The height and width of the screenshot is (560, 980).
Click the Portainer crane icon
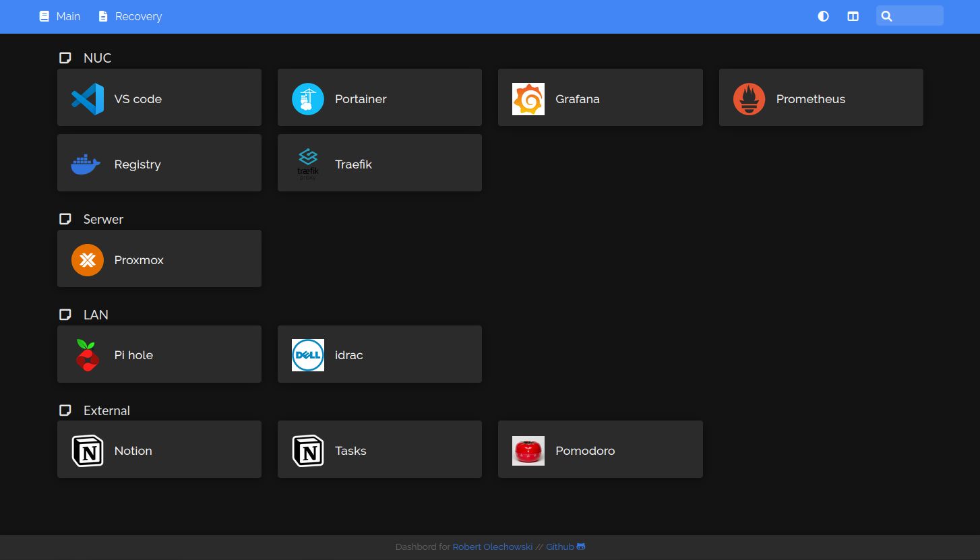pyautogui.click(x=308, y=99)
